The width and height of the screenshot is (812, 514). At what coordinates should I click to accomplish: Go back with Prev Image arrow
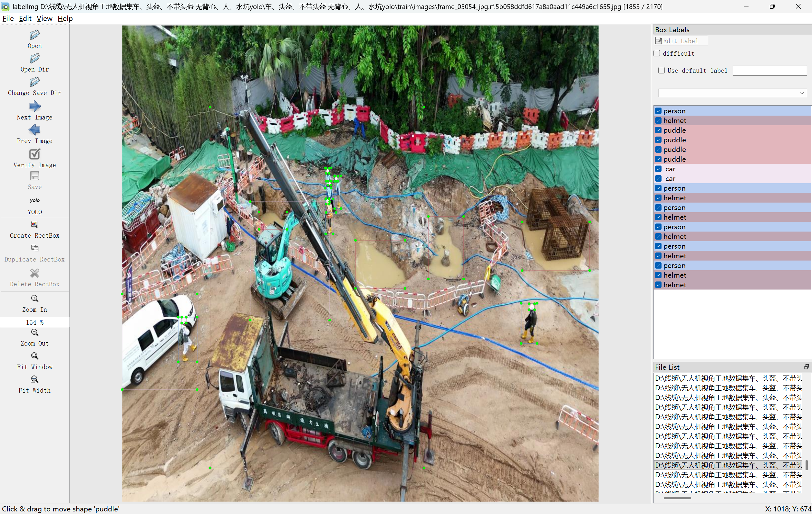[34, 130]
